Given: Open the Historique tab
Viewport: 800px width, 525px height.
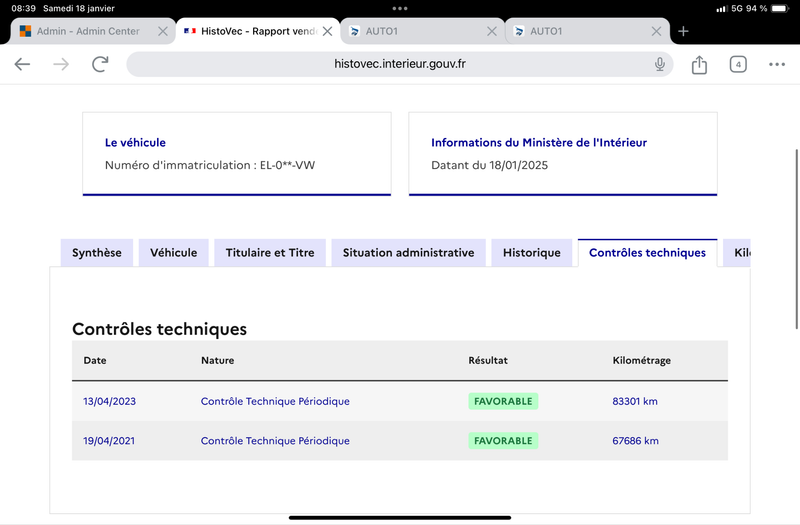Looking at the screenshot, I should click(x=532, y=253).
